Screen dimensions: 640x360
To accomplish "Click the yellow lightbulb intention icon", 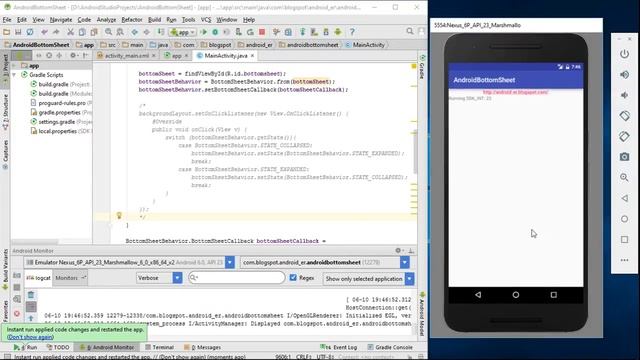I will click(x=119, y=215).
